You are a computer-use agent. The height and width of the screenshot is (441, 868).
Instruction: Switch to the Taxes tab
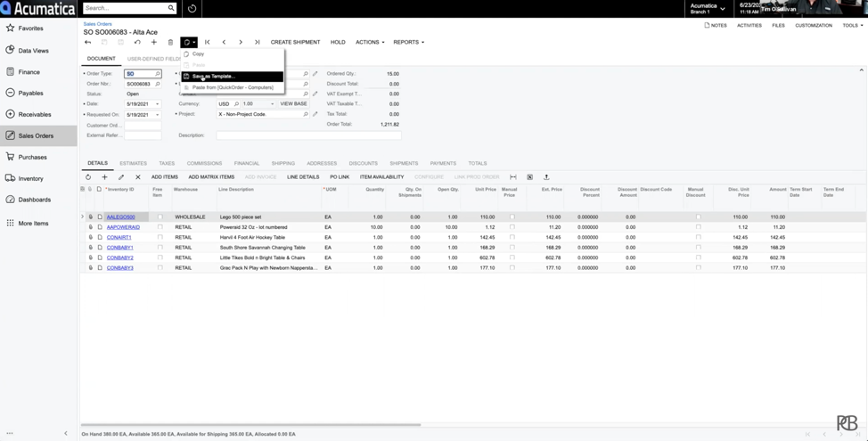(167, 163)
